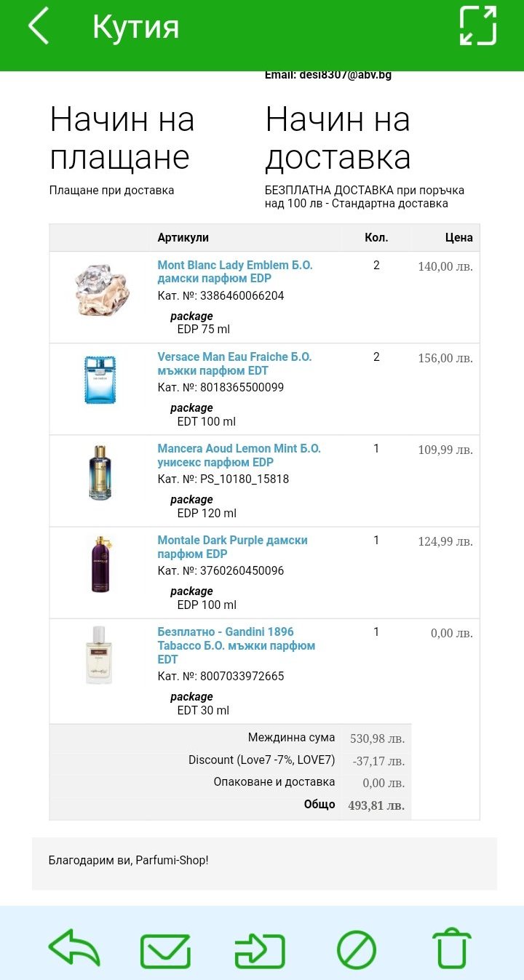The image size is (524, 980).
Task: Tap the Mont Blanc perfume thumbnail
Action: pos(100,289)
